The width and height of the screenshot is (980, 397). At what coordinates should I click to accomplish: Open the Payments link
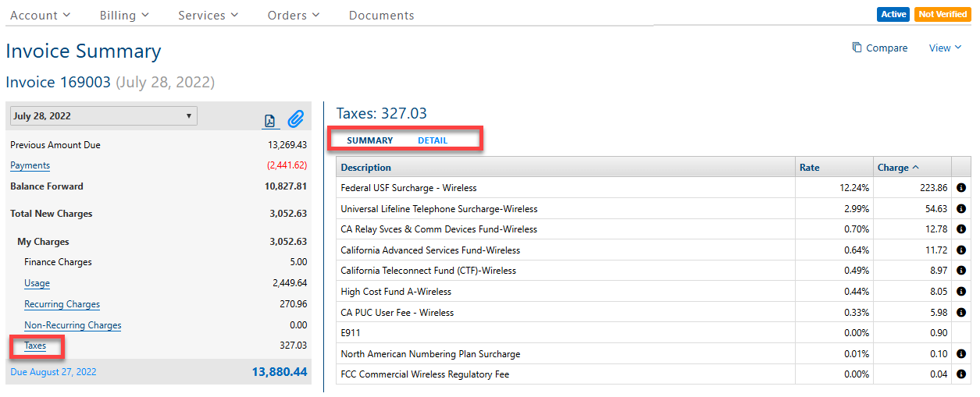[30, 165]
